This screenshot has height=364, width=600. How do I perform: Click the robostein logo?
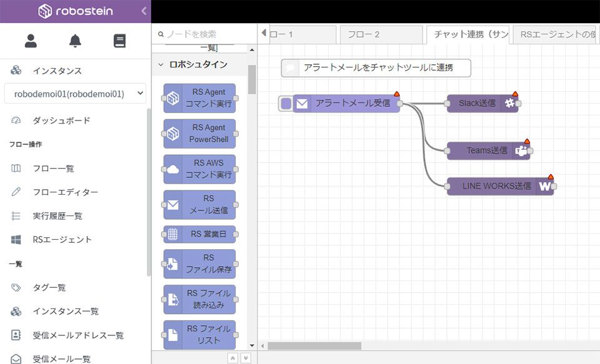76,11
